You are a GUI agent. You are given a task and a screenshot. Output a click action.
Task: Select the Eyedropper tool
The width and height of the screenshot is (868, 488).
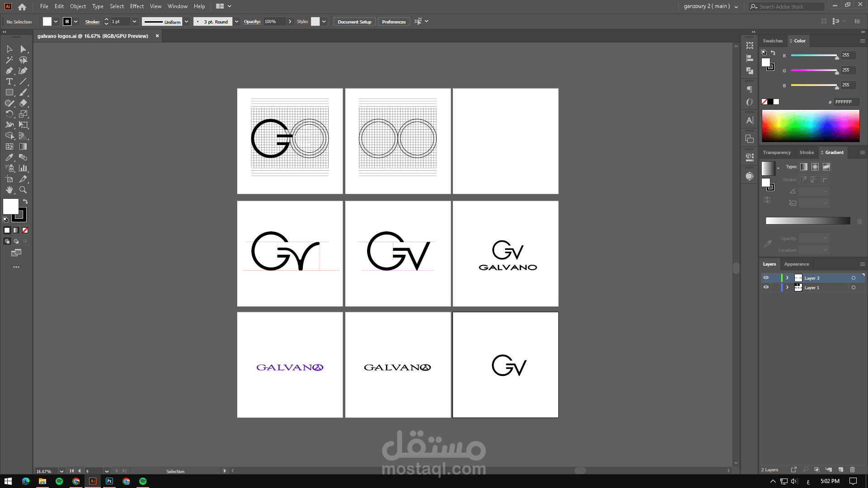point(9,157)
